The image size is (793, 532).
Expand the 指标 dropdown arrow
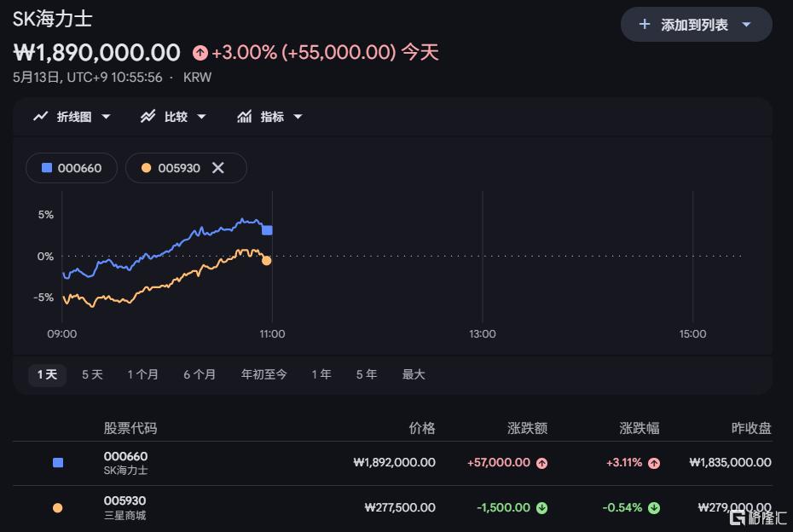(x=298, y=117)
